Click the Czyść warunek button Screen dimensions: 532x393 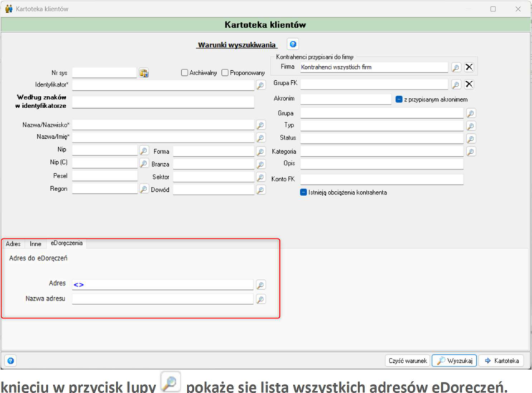pyautogui.click(x=407, y=361)
